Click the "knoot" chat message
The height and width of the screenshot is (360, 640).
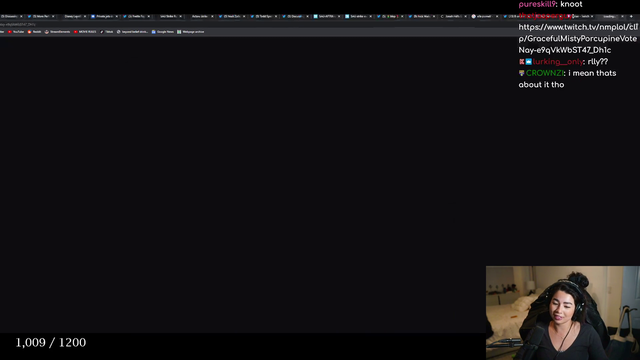point(571,4)
